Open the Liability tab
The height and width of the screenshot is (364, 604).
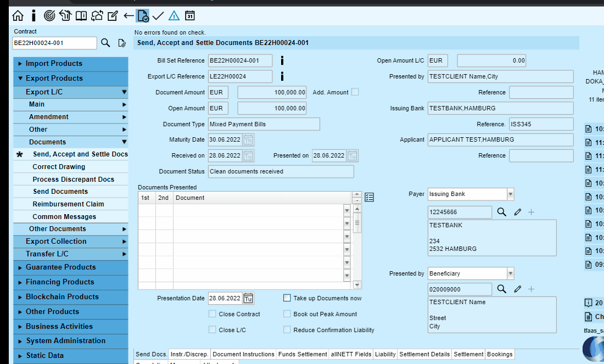click(x=385, y=354)
